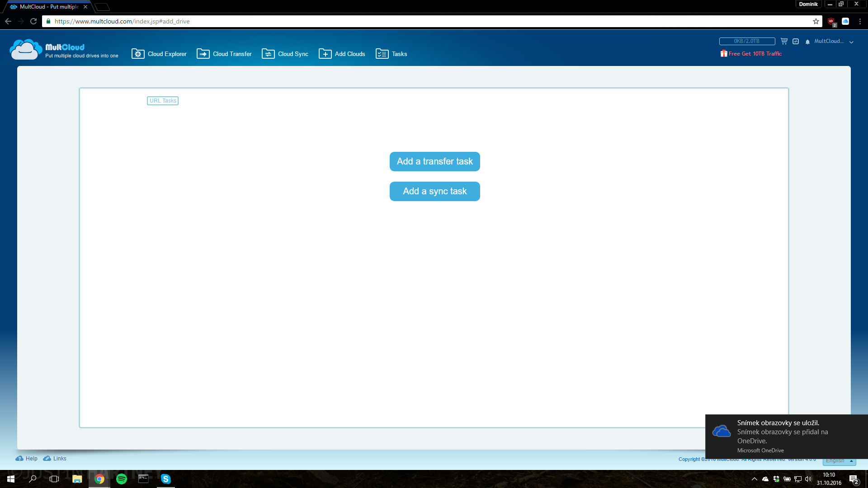Click the shopping cart icon
The width and height of the screenshot is (868, 488).
pos(784,41)
